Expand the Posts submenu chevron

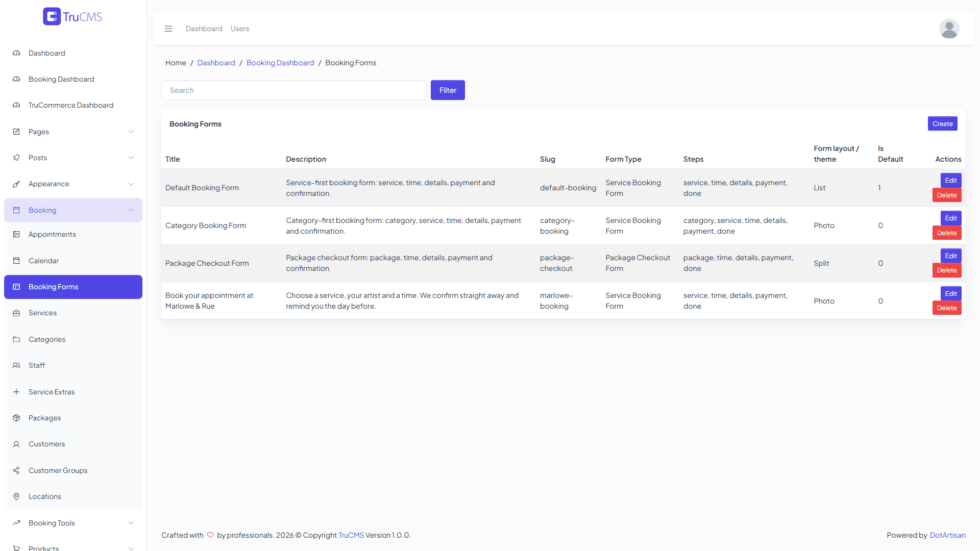tap(131, 158)
